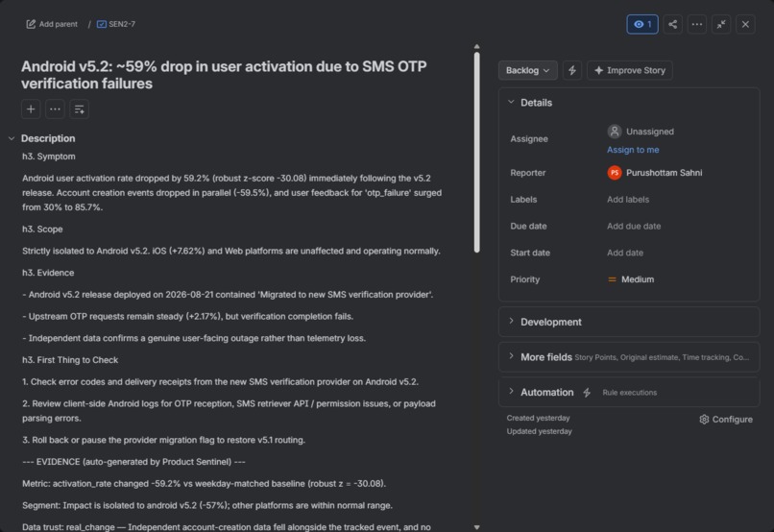Viewport: 774px width, 532px height.
Task: Click the plus add content button
Action: click(31, 109)
